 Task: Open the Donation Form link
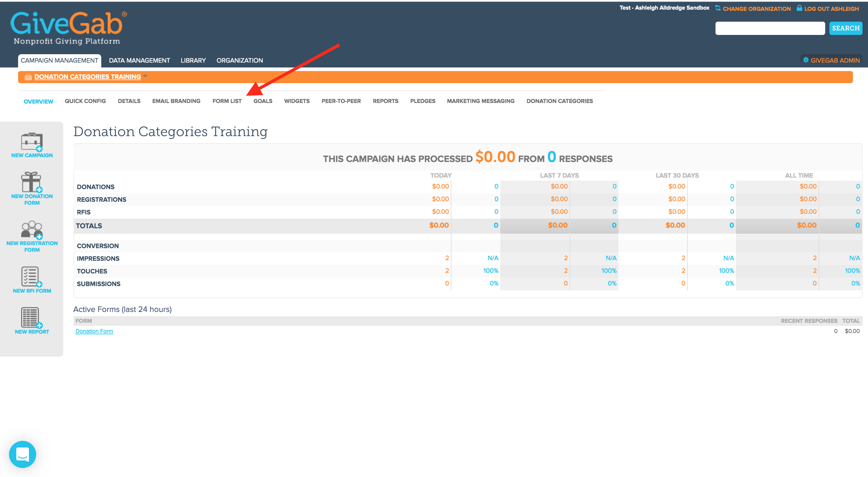(x=94, y=331)
